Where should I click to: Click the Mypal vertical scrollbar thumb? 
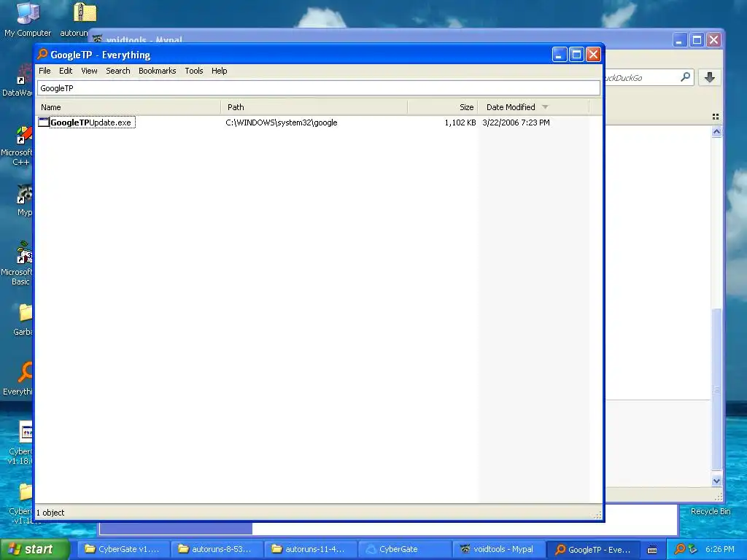click(716, 389)
